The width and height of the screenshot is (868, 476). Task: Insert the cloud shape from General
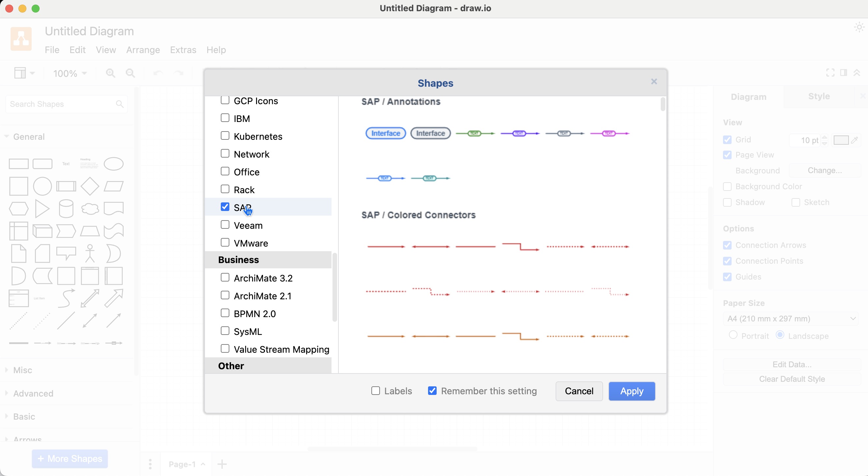pyautogui.click(x=90, y=209)
